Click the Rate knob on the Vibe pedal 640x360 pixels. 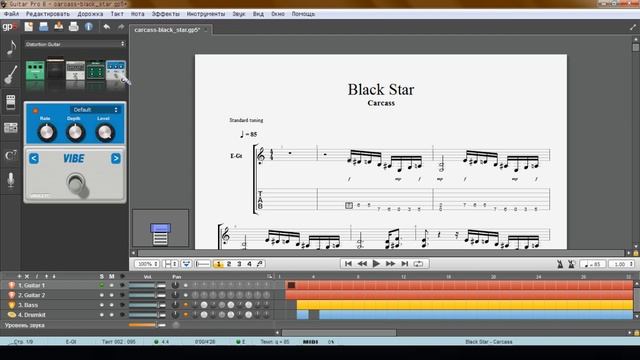(x=46, y=133)
